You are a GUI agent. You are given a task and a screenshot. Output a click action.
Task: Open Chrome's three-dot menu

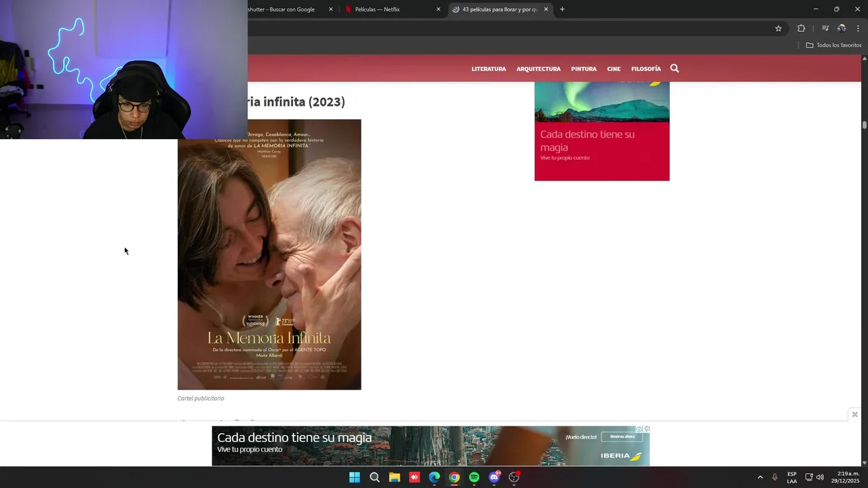point(858,28)
